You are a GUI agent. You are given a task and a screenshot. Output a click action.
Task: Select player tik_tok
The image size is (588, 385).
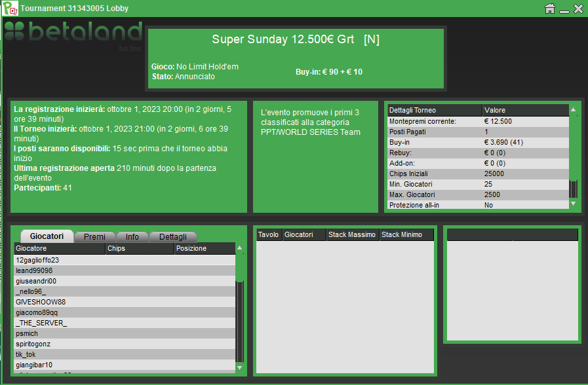pos(125,354)
